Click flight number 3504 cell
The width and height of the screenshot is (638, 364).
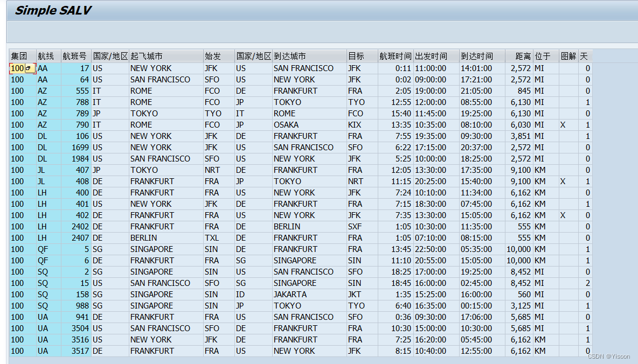click(x=76, y=328)
